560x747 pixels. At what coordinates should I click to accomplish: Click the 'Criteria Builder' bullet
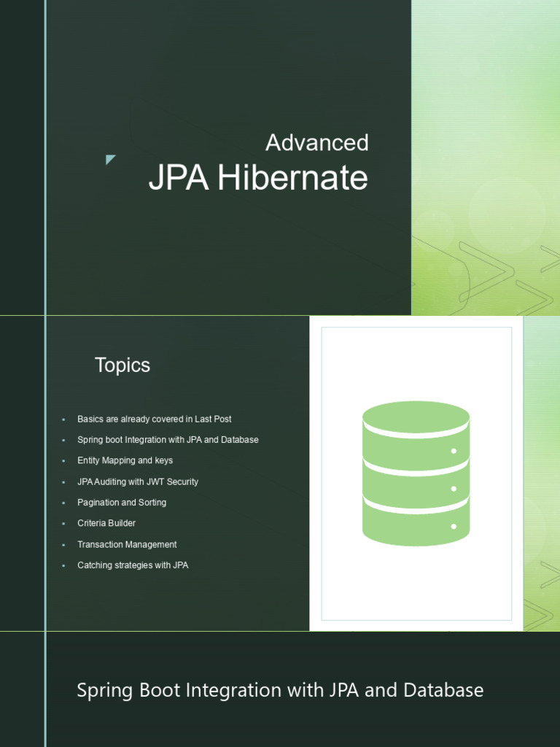(x=106, y=523)
